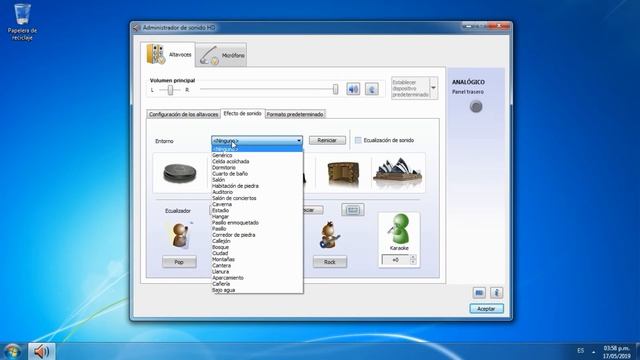
Task: Select the Sydney Opera House environment thumbnail
Action: click(398, 173)
